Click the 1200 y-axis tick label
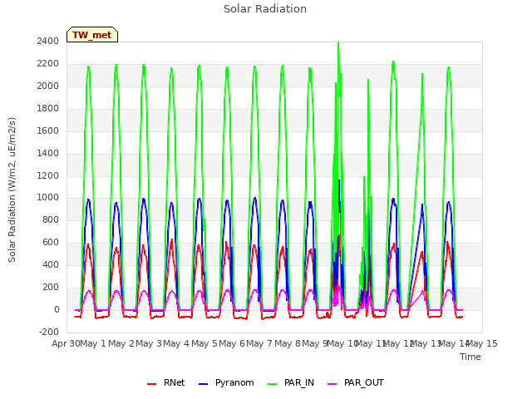 tap(48, 175)
